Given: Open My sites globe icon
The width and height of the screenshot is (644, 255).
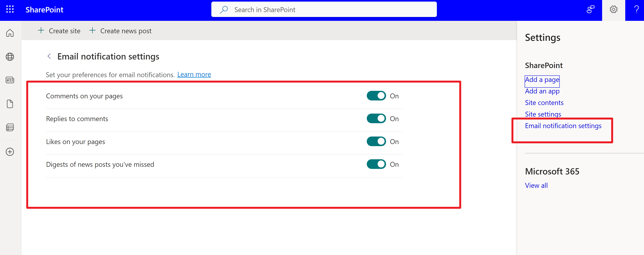Looking at the screenshot, I should pyautogui.click(x=10, y=57).
